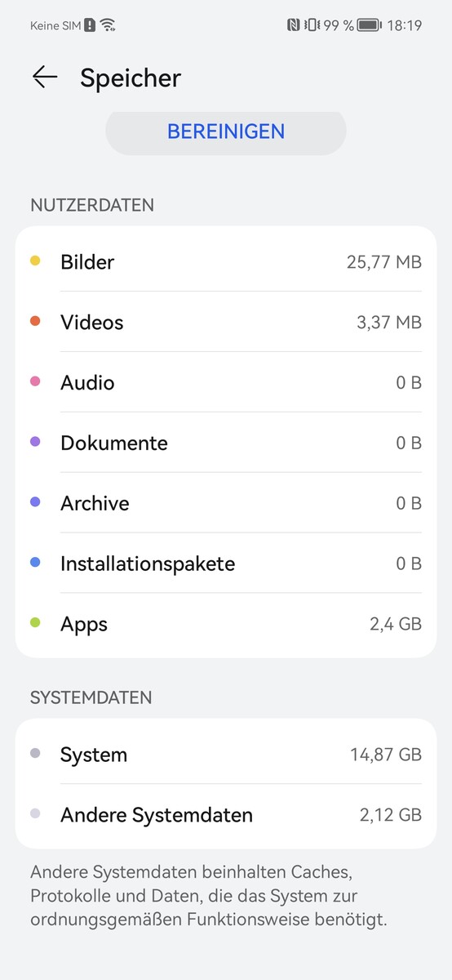Open the Videos storage entry
This screenshot has height=980, width=452.
226,322
